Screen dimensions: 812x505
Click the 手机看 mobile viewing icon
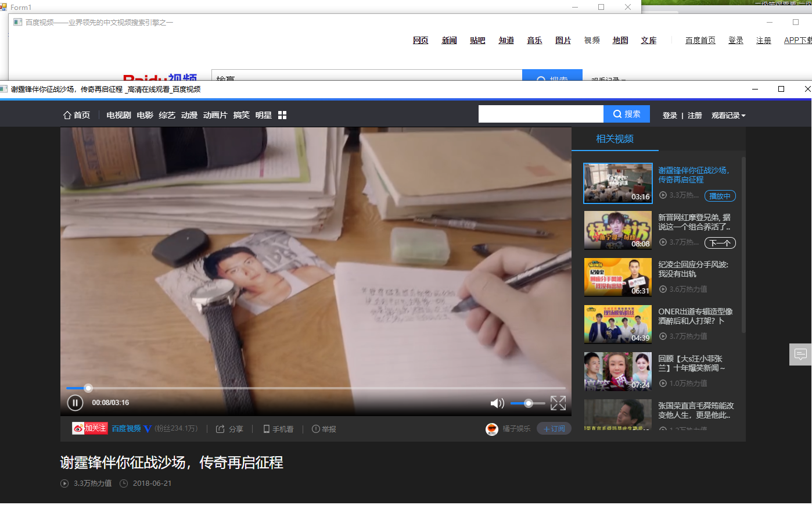pyautogui.click(x=266, y=428)
